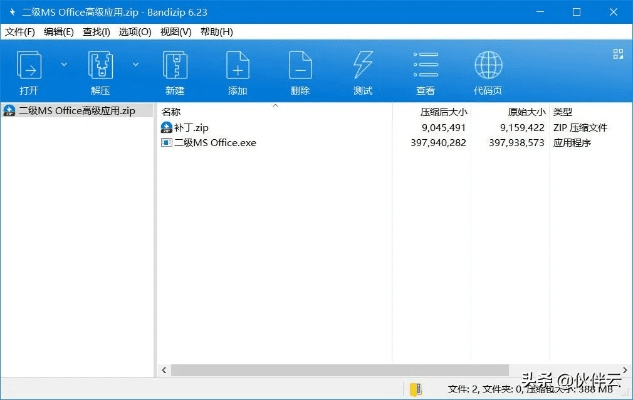Viewport: 633px width, 400px height.
Task: Open the 文件(F) menu
Action: (x=20, y=32)
